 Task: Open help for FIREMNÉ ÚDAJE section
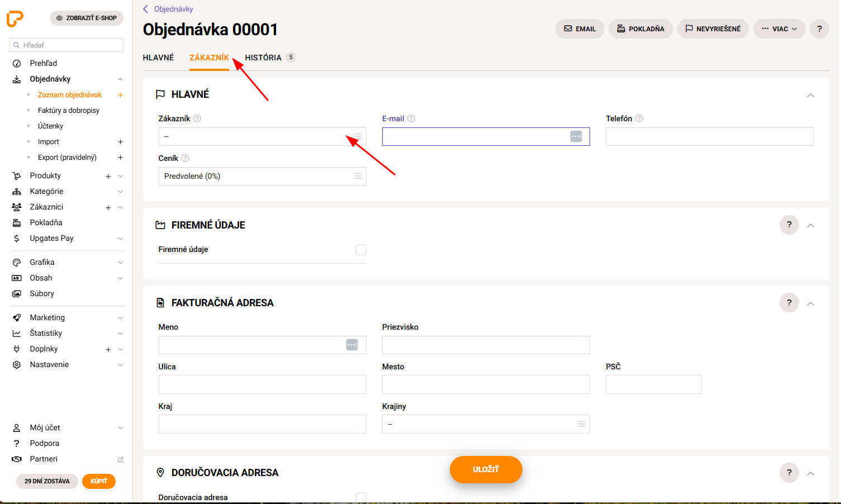[789, 225]
